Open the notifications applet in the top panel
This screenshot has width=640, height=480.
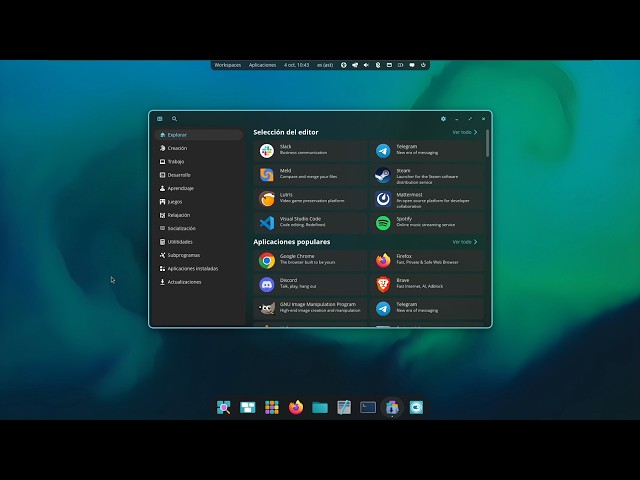[x=412, y=65]
